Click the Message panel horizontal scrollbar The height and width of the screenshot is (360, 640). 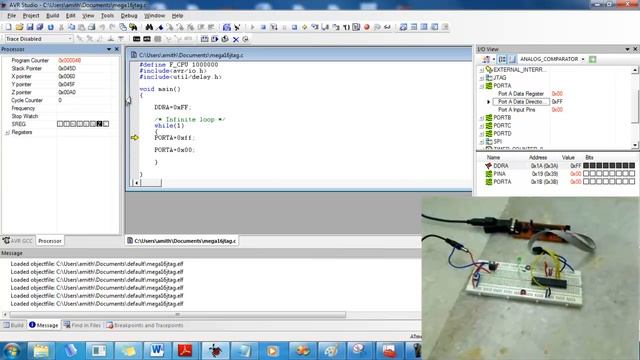click(178, 314)
